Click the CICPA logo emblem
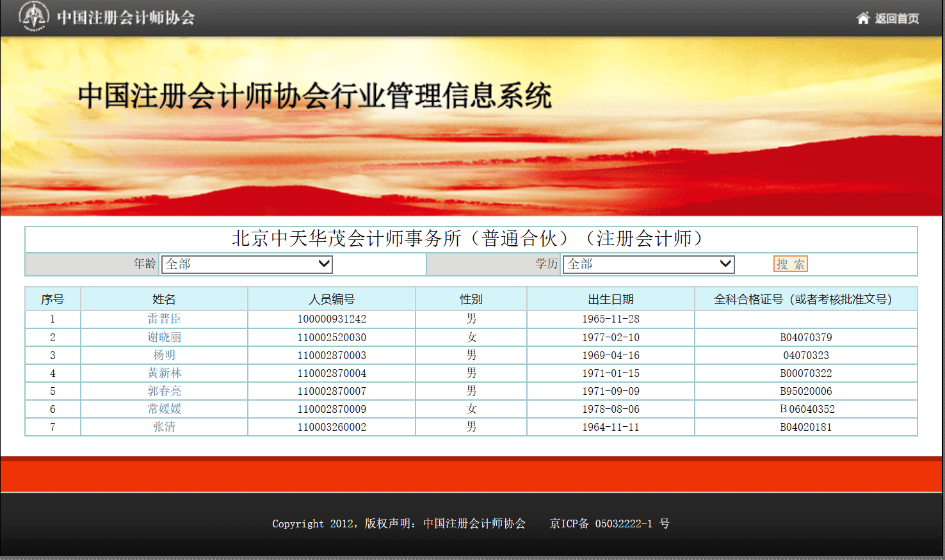This screenshot has height=560, width=945. click(33, 16)
